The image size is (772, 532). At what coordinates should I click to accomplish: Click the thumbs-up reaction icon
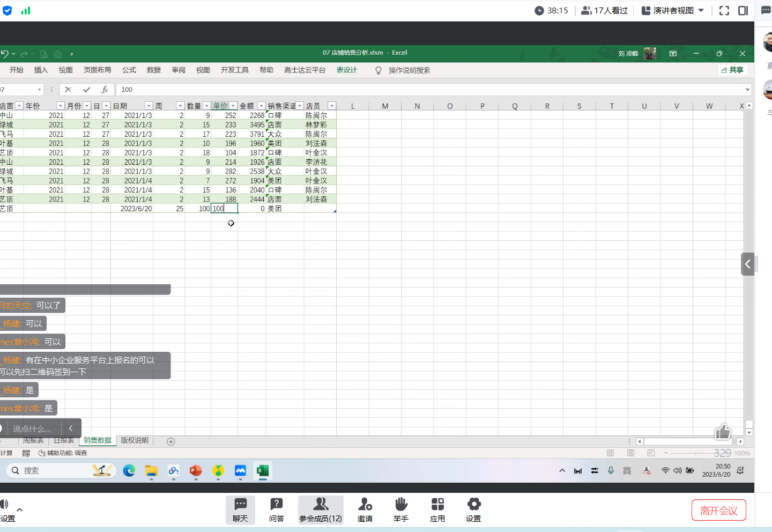tap(723, 431)
